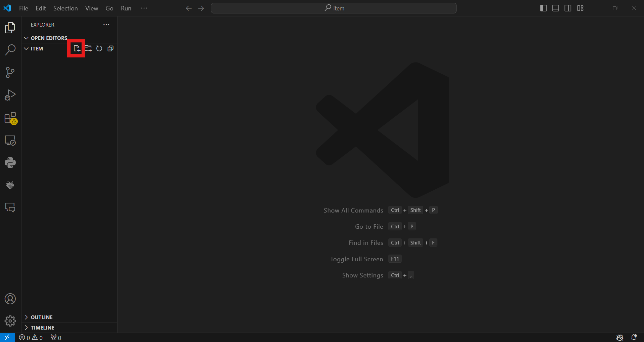Toggle the Primary Side Bar visibility
The image size is (644, 342).
(543, 8)
